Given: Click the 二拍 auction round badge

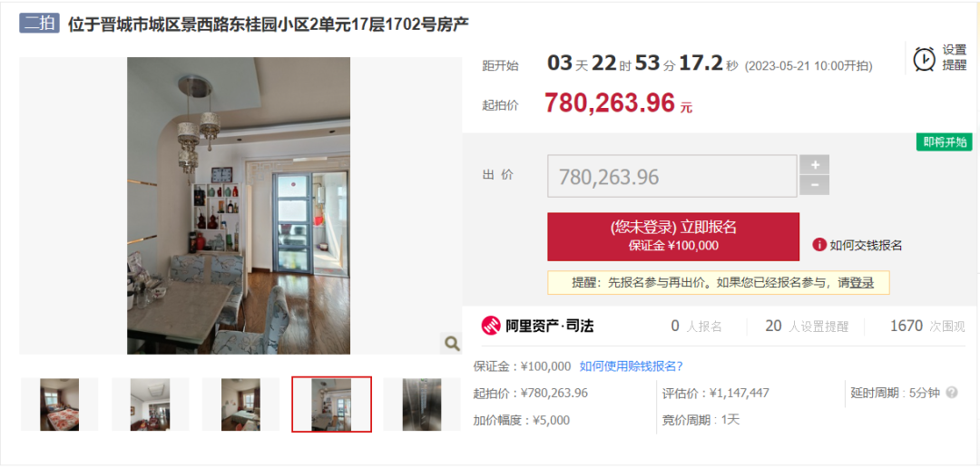Looking at the screenshot, I should click(x=39, y=24).
